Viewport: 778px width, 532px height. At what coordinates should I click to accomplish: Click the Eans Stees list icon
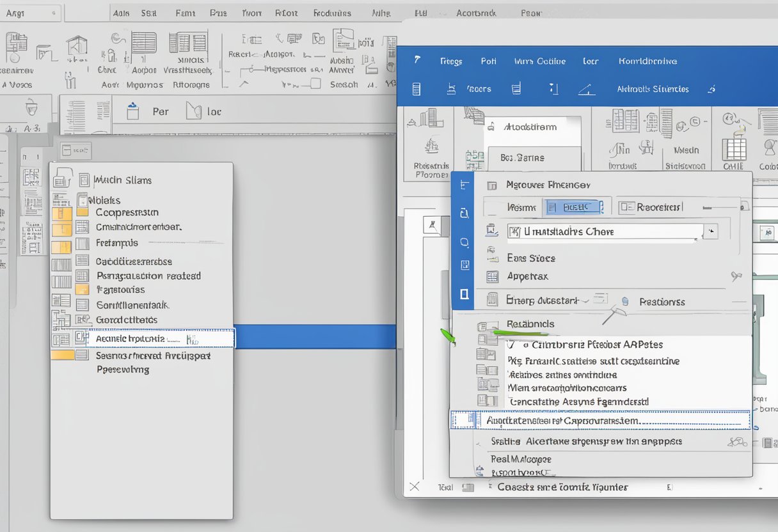click(x=492, y=258)
